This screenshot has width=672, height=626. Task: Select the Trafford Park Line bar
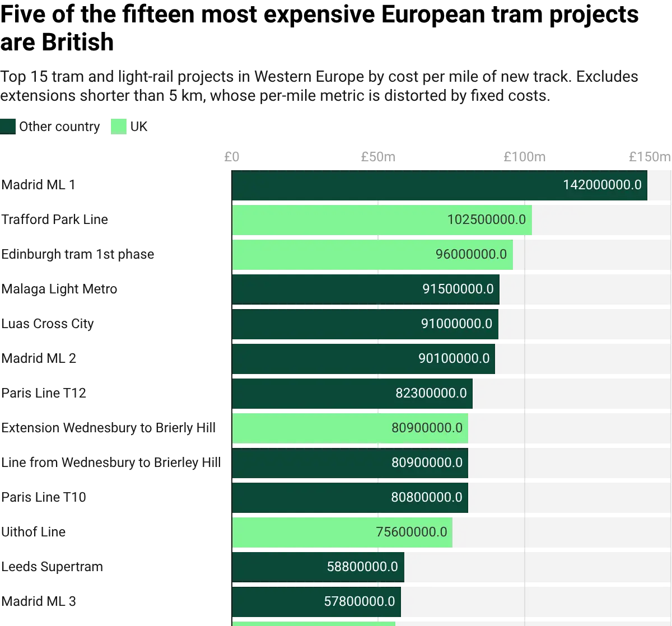(382, 220)
